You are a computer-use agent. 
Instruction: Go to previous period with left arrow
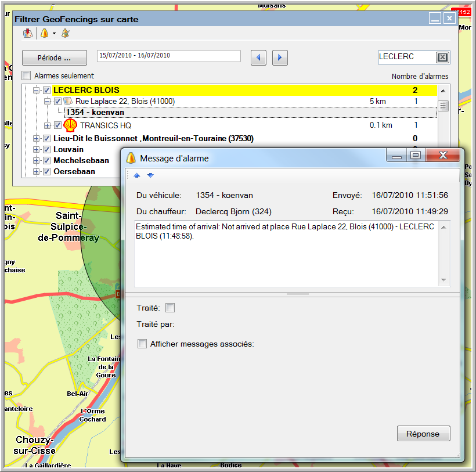[259, 57]
